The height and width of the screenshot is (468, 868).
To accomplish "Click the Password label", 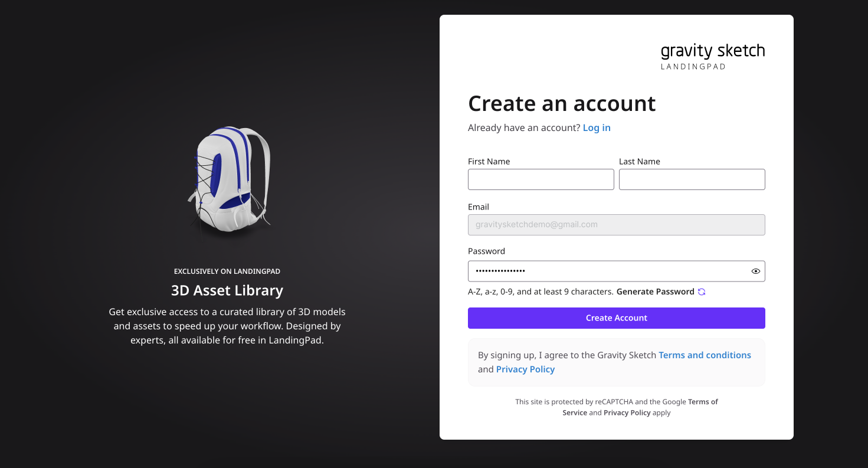I will pyautogui.click(x=486, y=251).
